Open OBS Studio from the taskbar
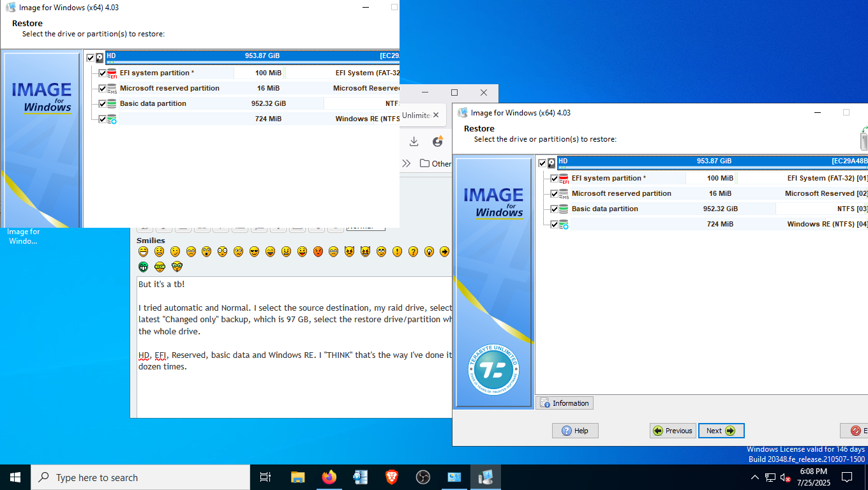 tap(423, 477)
